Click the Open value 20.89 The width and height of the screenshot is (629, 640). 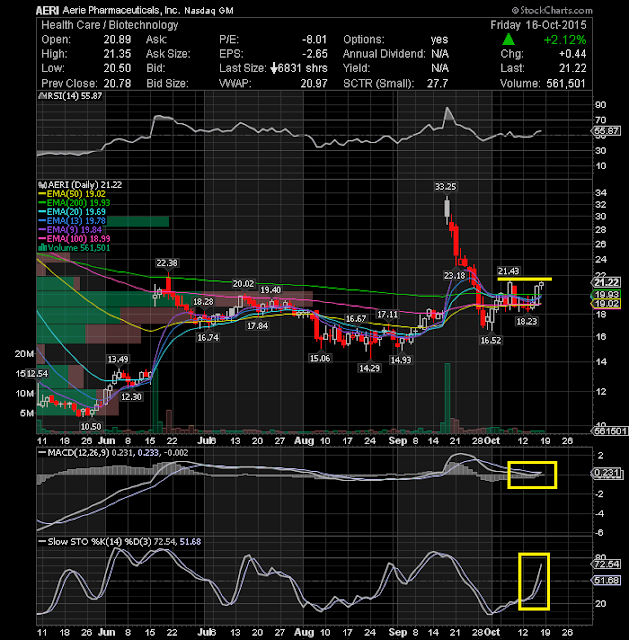(117, 40)
